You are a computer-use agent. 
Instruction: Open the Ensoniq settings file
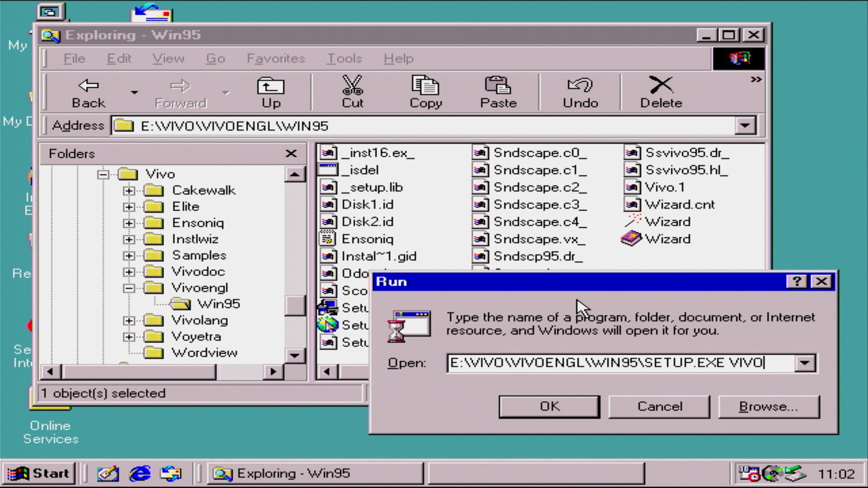coord(367,239)
